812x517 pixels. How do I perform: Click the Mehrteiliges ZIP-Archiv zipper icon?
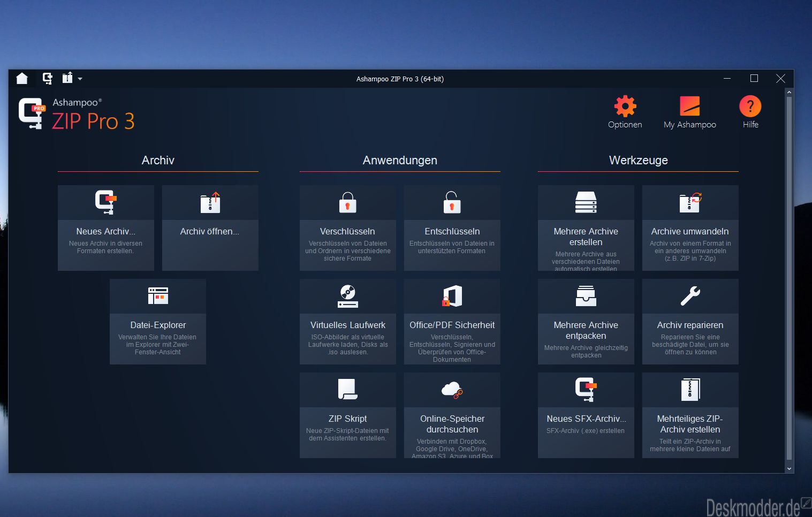690,389
